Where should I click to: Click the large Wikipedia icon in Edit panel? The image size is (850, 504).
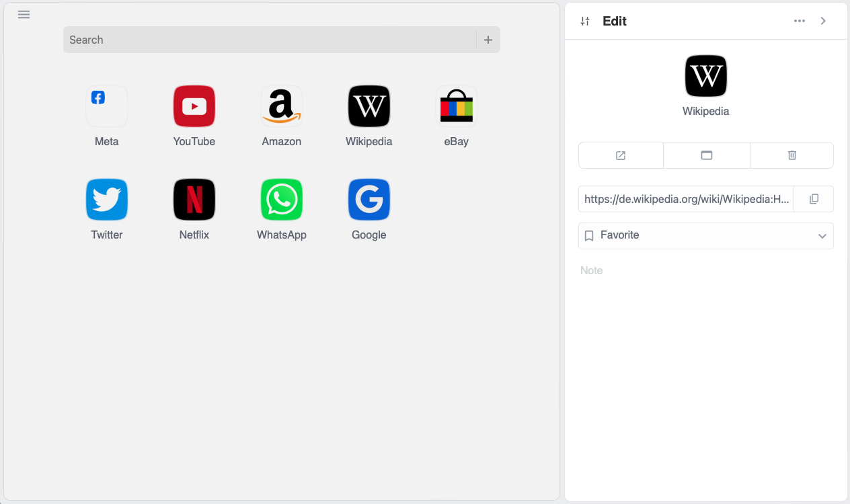coord(706,76)
